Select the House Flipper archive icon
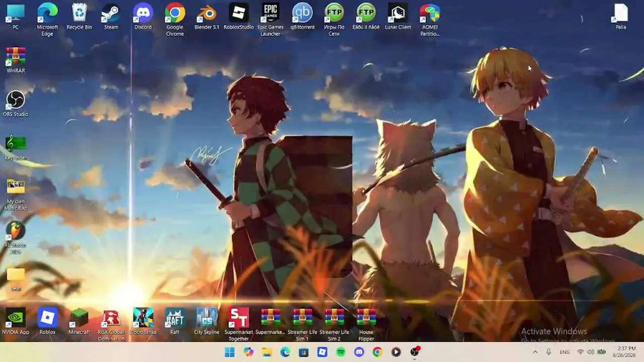Viewport: 644px width, 362px height. pos(366,325)
